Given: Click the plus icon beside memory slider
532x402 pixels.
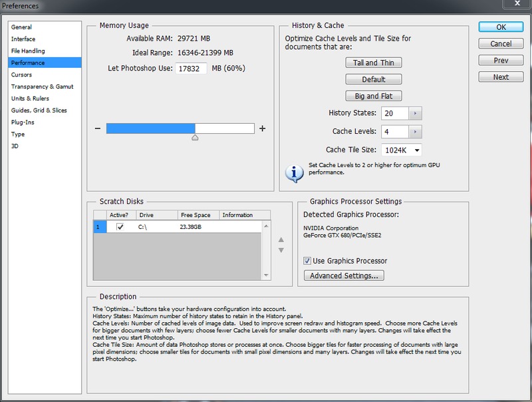Looking at the screenshot, I should [262, 128].
